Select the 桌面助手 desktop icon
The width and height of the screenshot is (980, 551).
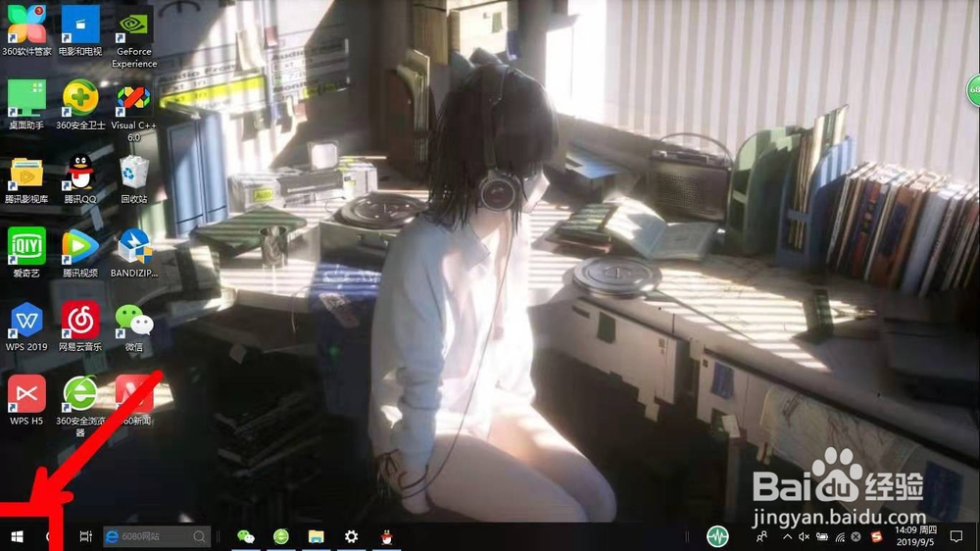click(x=26, y=104)
